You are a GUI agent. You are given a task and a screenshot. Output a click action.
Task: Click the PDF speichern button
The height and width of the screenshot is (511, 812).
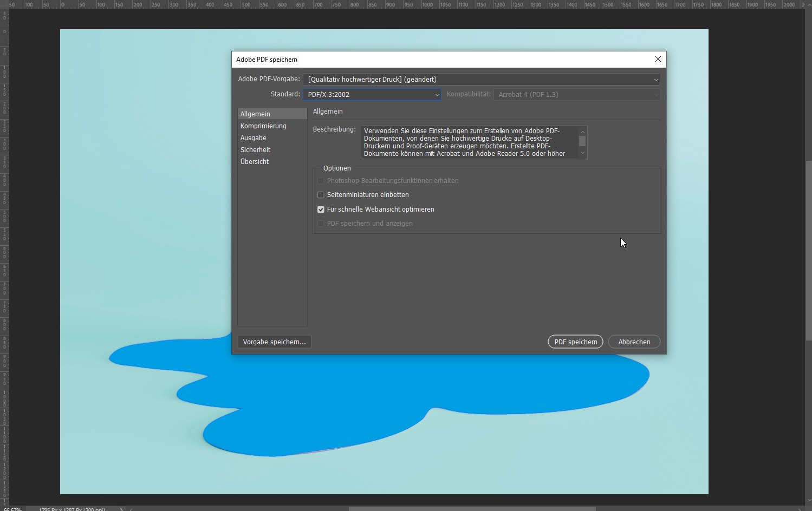tap(575, 342)
